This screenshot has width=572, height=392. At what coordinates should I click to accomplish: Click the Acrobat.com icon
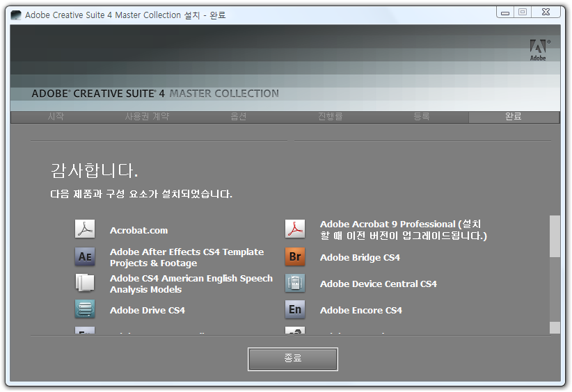pyautogui.click(x=85, y=229)
